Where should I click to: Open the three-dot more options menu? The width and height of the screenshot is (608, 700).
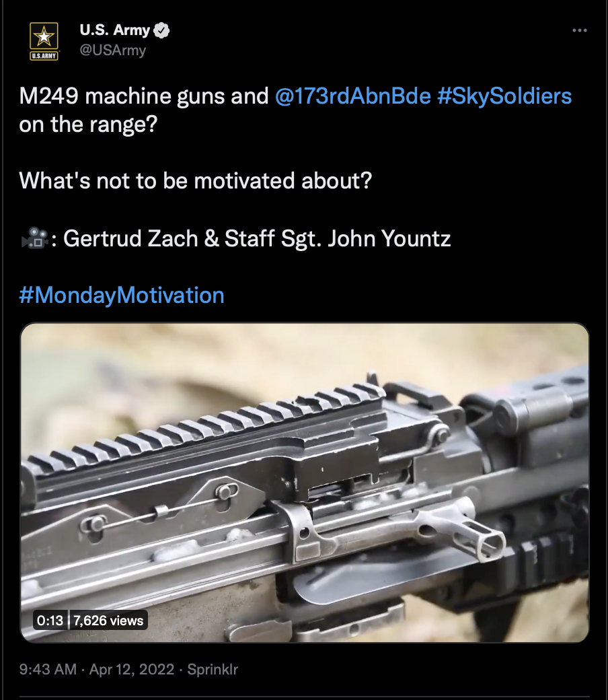(x=579, y=30)
